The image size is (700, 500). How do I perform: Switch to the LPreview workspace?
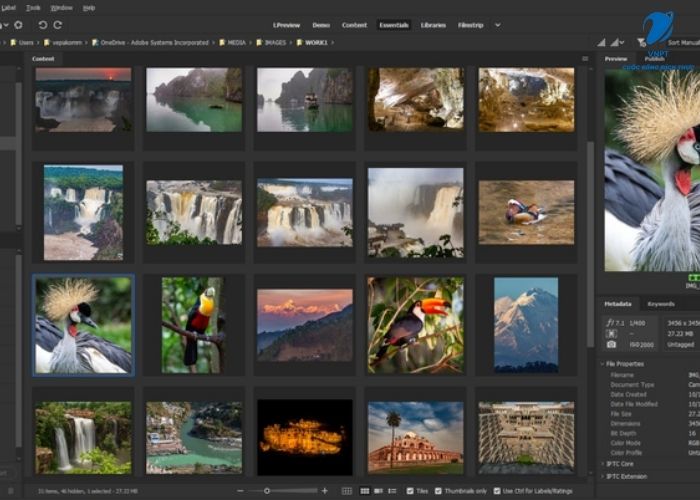287,25
